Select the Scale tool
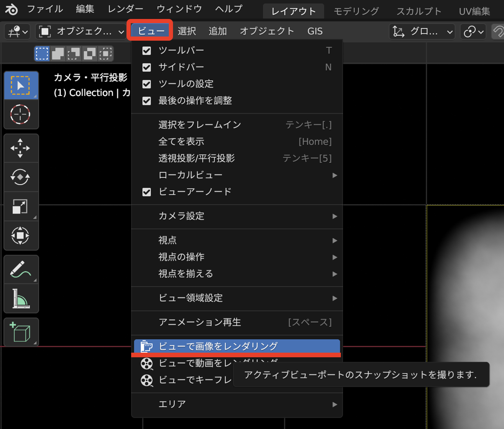The image size is (504, 429). click(21, 206)
